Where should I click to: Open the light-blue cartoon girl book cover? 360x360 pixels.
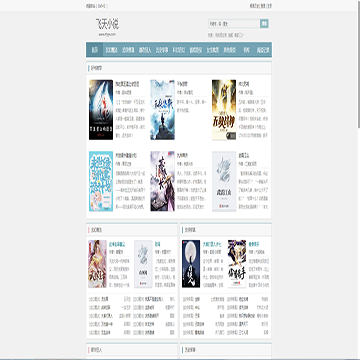click(101, 181)
